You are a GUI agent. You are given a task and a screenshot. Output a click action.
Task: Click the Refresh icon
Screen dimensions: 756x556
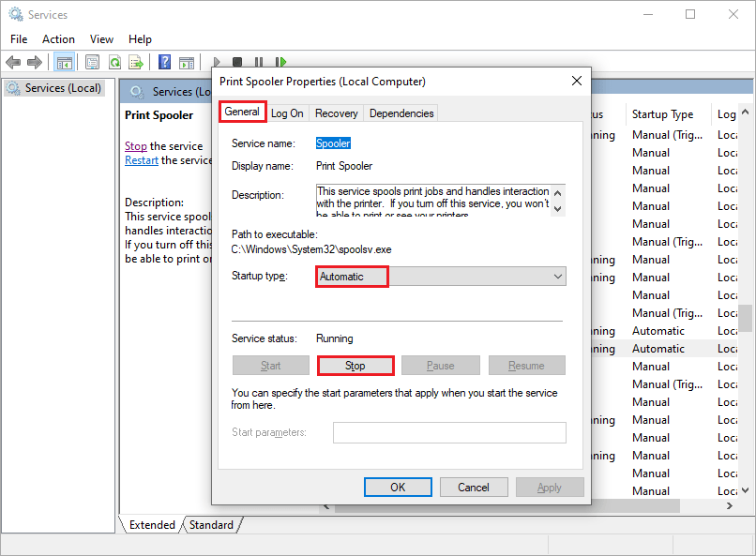tap(114, 62)
